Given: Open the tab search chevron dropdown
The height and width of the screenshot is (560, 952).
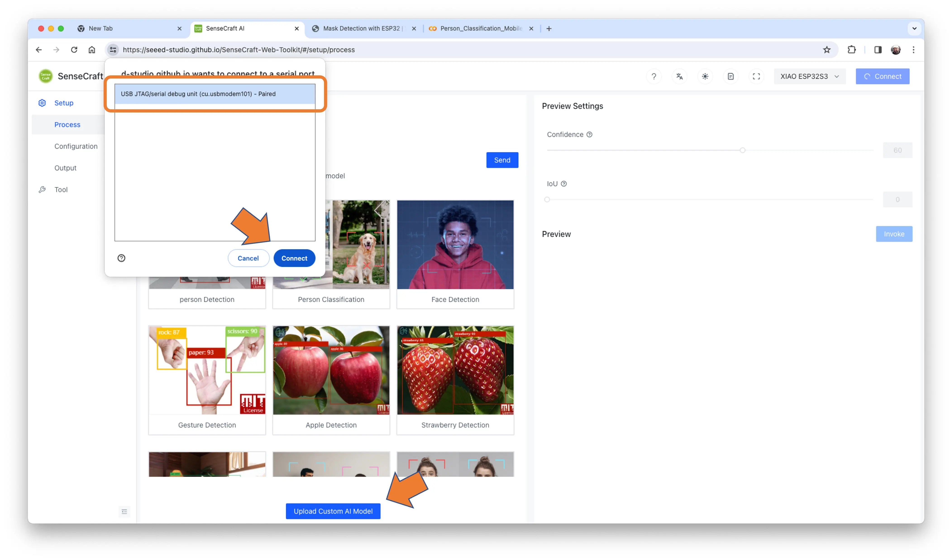Looking at the screenshot, I should pos(914,28).
